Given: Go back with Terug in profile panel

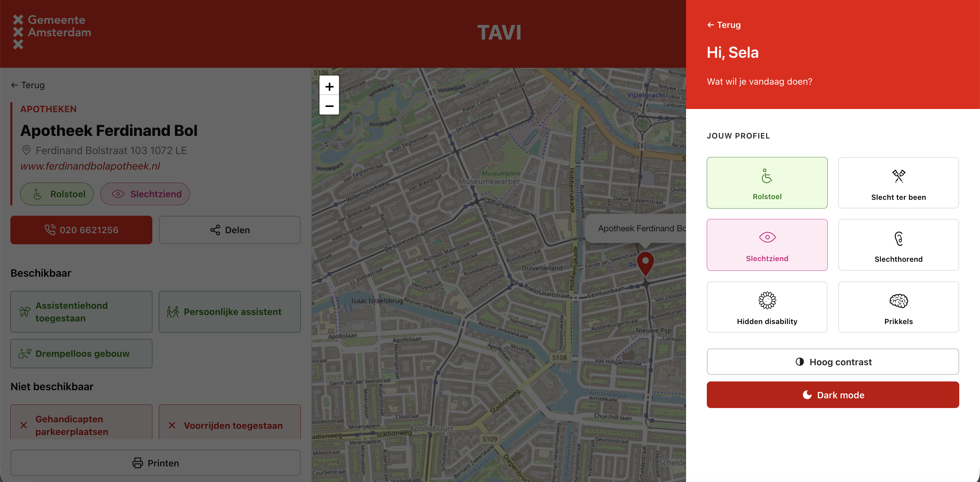Looking at the screenshot, I should point(724,25).
